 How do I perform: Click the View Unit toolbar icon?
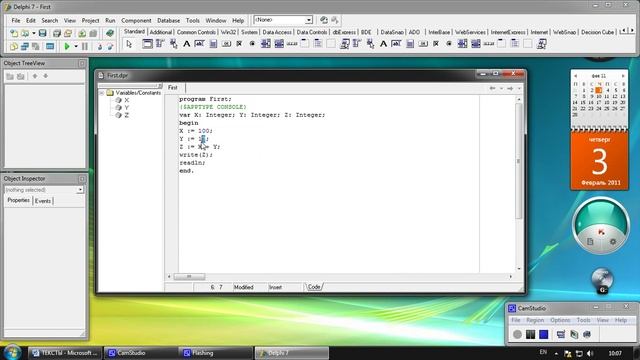(x=14, y=47)
